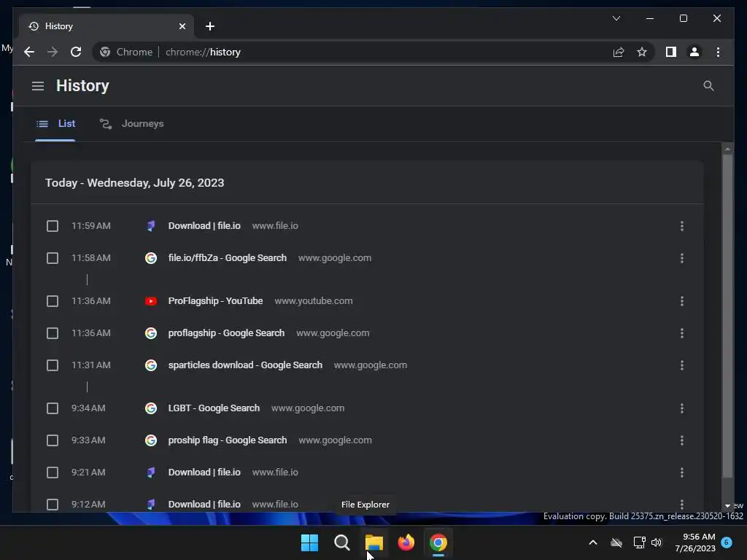
Task: Close the History tab
Action: click(182, 26)
